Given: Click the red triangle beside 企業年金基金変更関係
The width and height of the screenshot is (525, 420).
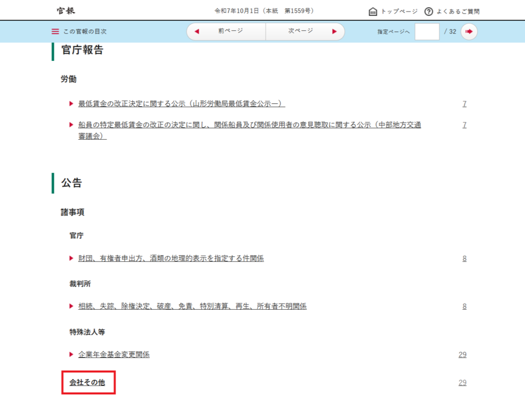Looking at the screenshot, I should [x=71, y=354].
